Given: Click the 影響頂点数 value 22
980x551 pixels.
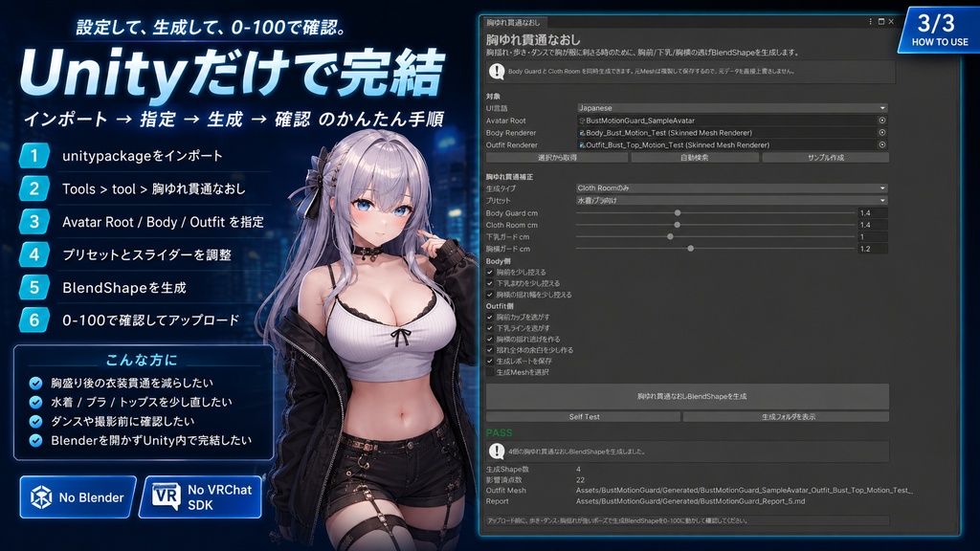Looking at the screenshot, I should pos(580,480).
